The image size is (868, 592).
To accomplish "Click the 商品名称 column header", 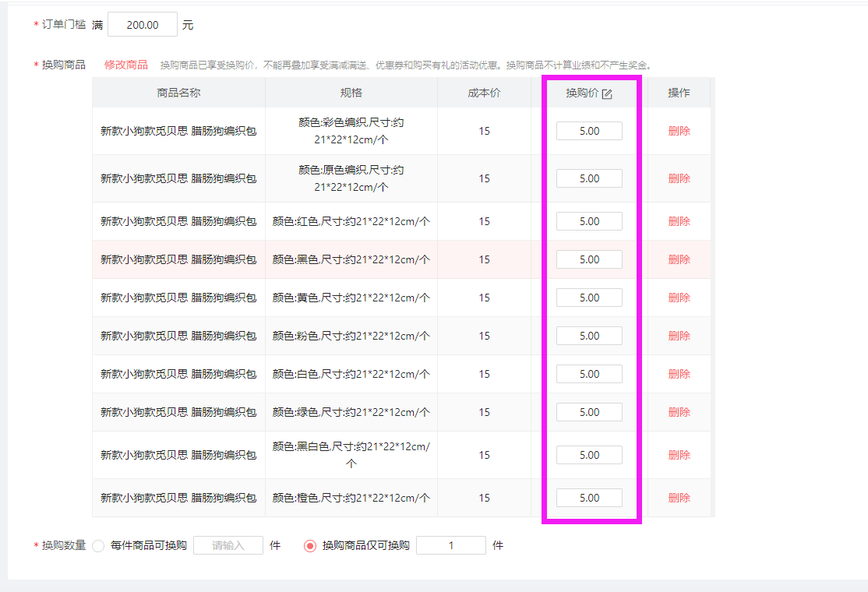I will (x=178, y=93).
